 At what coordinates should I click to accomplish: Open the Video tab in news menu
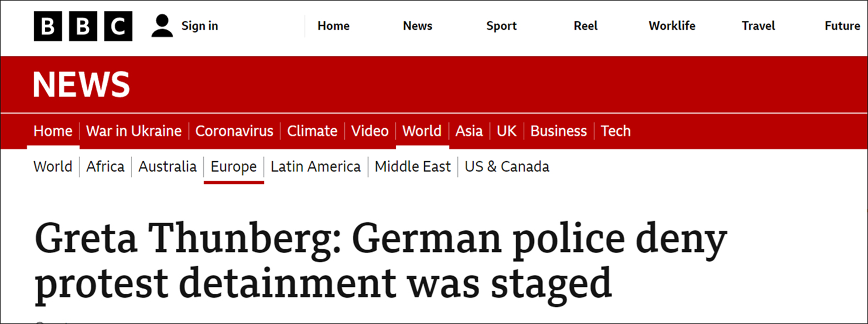(x=369, y=131)
